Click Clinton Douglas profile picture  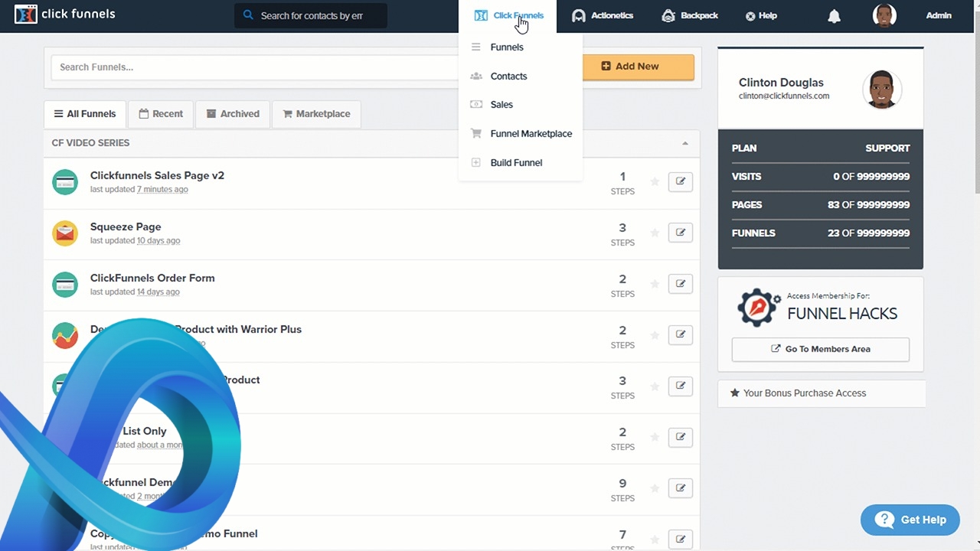tap(882, 90)
